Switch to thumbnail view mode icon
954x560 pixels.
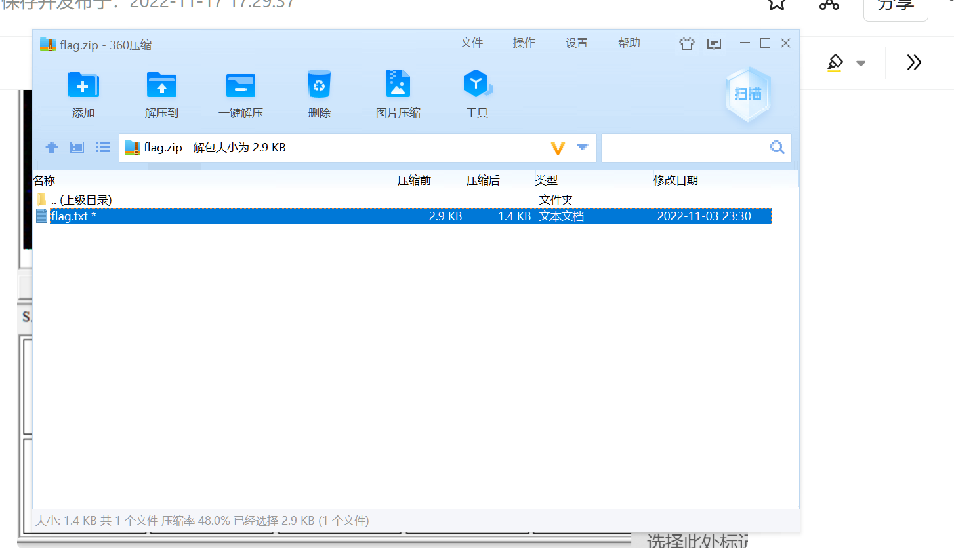point(77,148)
